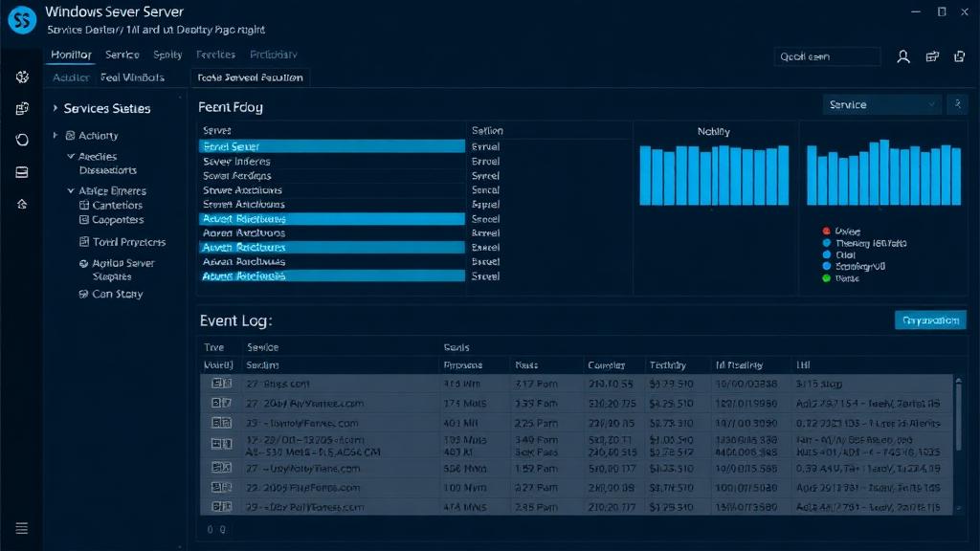
Task: Click the Event Log vertical scrollbar
Action: (958, 421)
